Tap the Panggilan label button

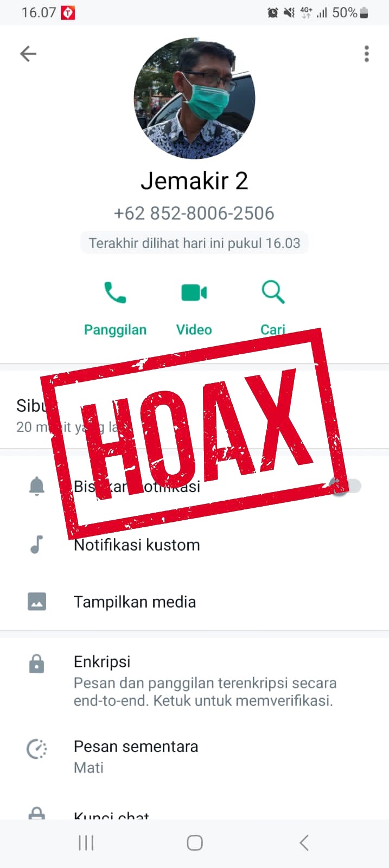[115, 329]
